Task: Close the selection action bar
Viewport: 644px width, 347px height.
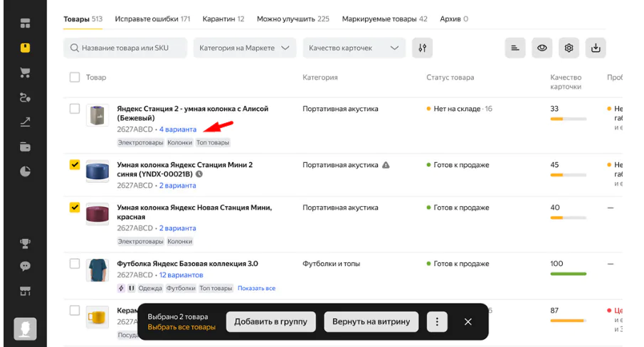Action: pos(468,321)
